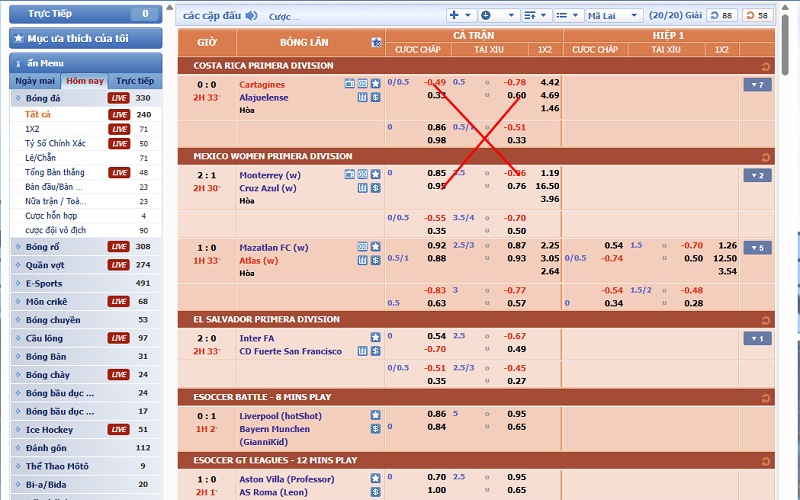Click the sound speaker icon beside 'các cặp đấu'
The height and width of the screenshot is (500, 800).
(251, 16)
